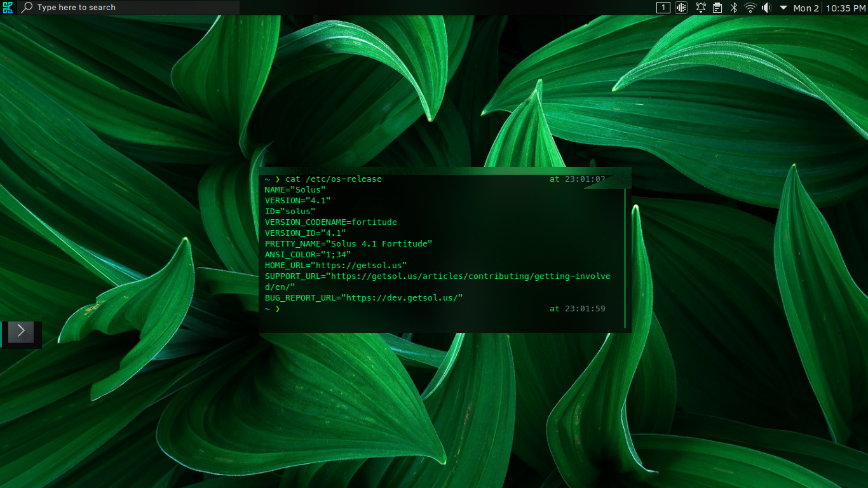868x488 pixels.
Task: Click the NAME="Solus" line
Action: (x=295, y=190)
